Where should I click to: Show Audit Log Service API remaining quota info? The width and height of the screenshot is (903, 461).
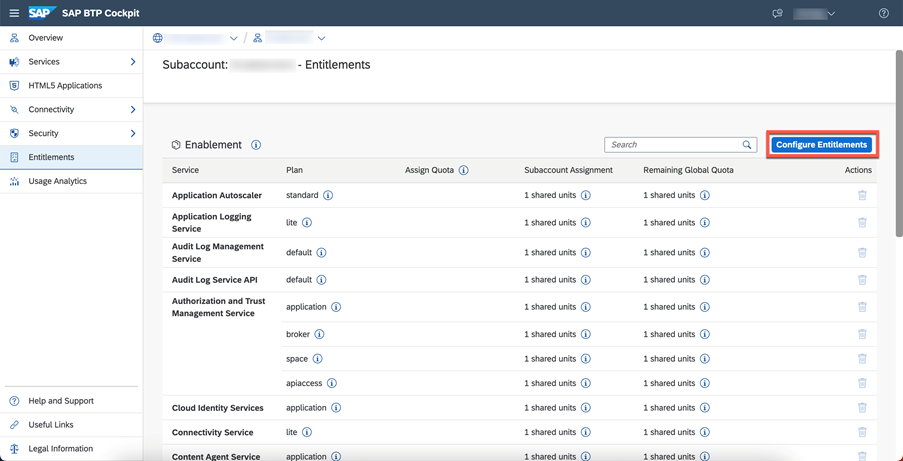[x=704, y=280]
